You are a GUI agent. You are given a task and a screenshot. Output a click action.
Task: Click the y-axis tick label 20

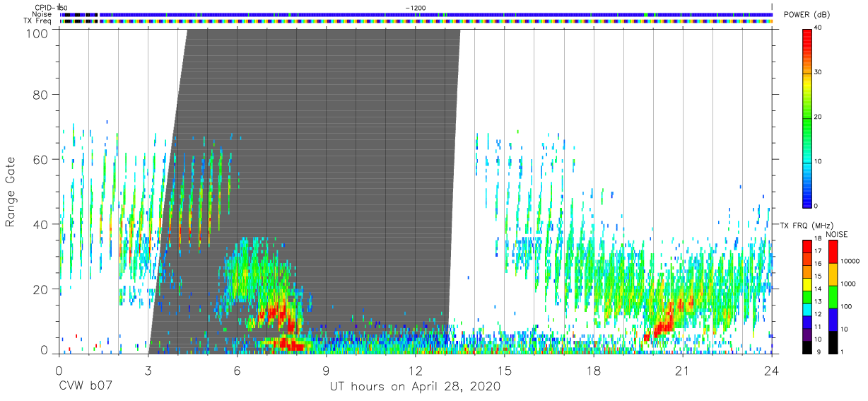click(41, 289)
